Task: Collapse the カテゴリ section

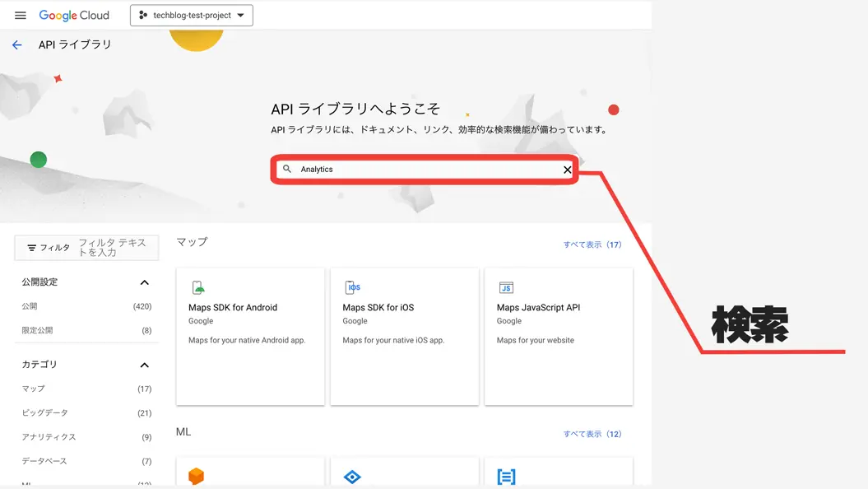Action: pyautogui.click(x=145, y=365)
